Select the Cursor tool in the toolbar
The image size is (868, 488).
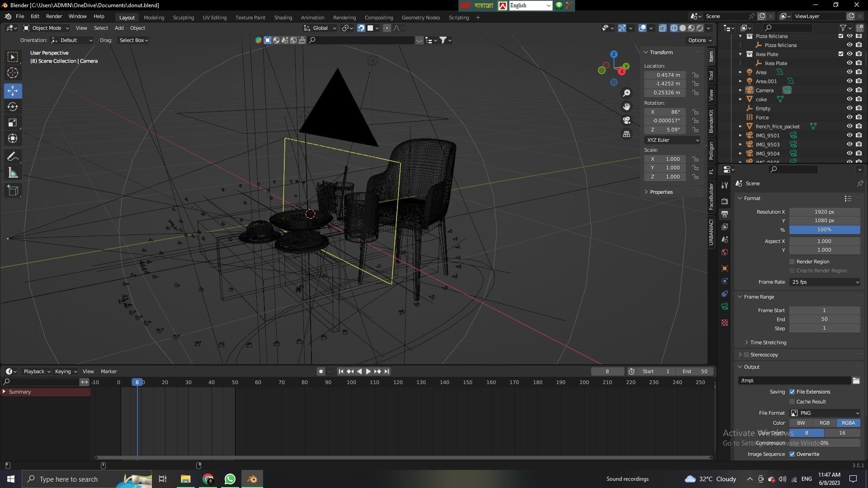(13, 73)
